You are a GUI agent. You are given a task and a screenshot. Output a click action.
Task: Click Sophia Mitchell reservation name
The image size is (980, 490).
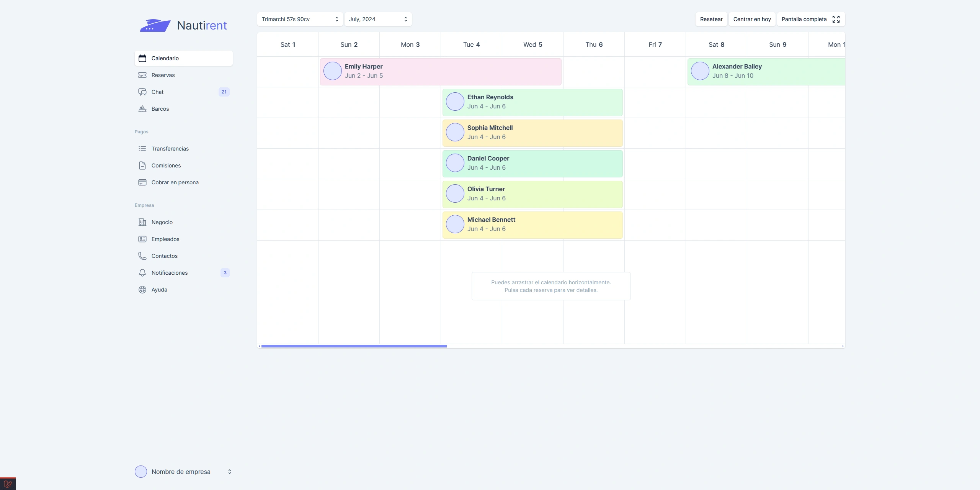pyautogui.click(x=490, y=128)
